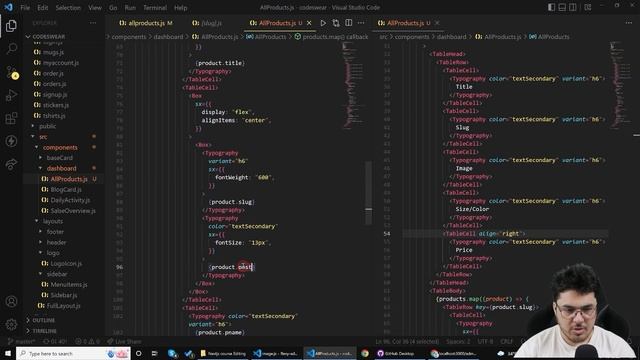The image size is (640, 360).
Task: Open the File menu
Action: (x=25, y=8)
